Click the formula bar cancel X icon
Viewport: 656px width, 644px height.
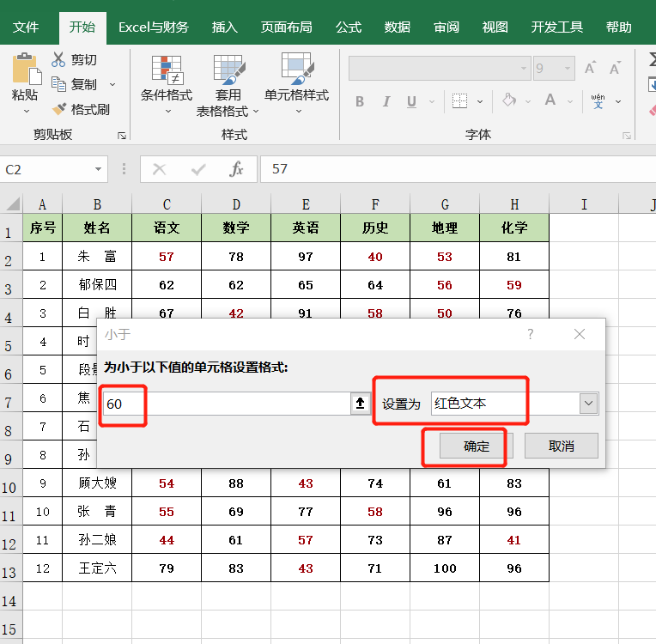[160, 169]
